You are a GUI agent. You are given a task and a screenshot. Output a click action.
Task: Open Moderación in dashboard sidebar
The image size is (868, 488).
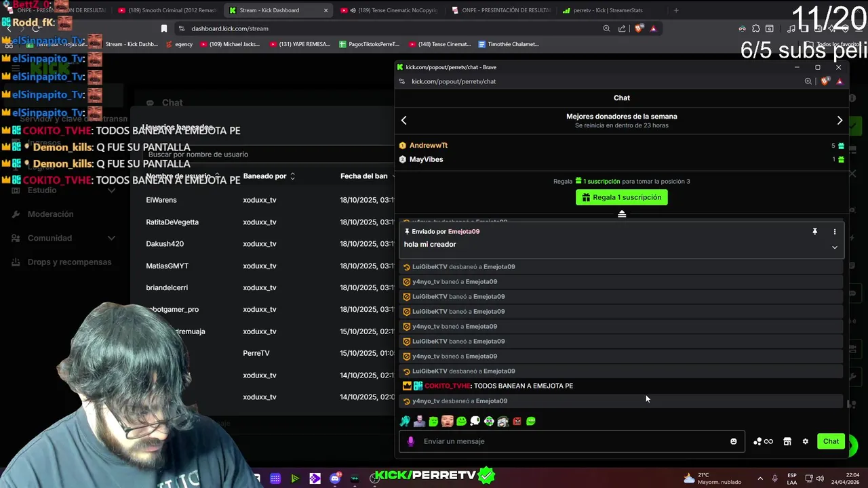[50, 214]
